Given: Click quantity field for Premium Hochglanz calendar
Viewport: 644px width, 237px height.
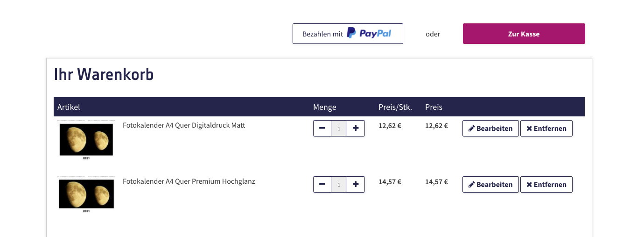Looking at the screenshot, I should pyautogui.click(x=339, y=185).
